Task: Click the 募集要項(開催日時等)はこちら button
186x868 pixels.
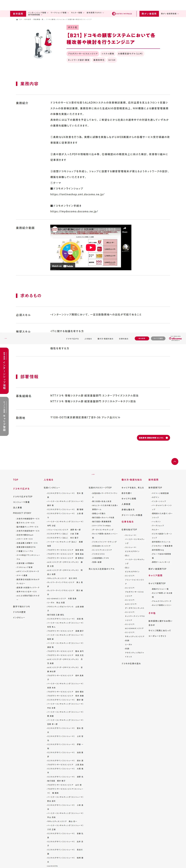Action: (x=153, y=438)
